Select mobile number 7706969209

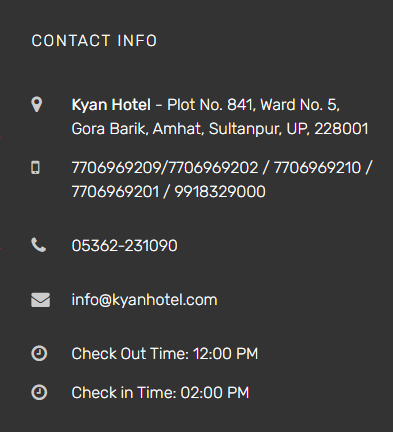pyautogui.click(x=116, y=168)
